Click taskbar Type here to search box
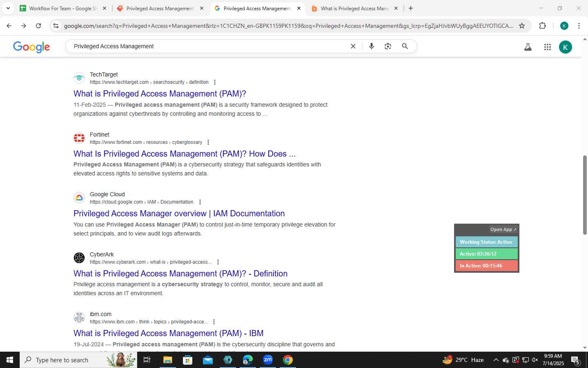Image resolution: width=588 pixels, height=368 pixels. point(78,360)
